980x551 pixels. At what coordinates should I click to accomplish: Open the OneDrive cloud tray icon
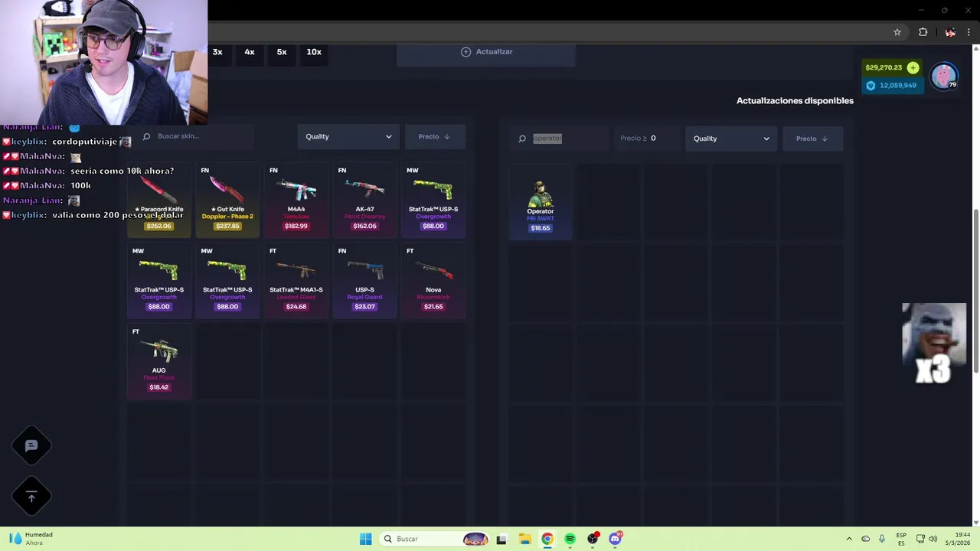865,539
